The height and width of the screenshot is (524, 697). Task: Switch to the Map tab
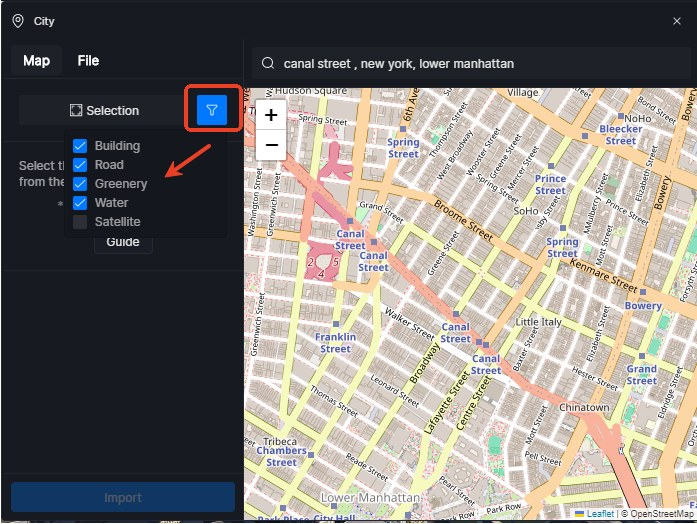pos(36,60)
